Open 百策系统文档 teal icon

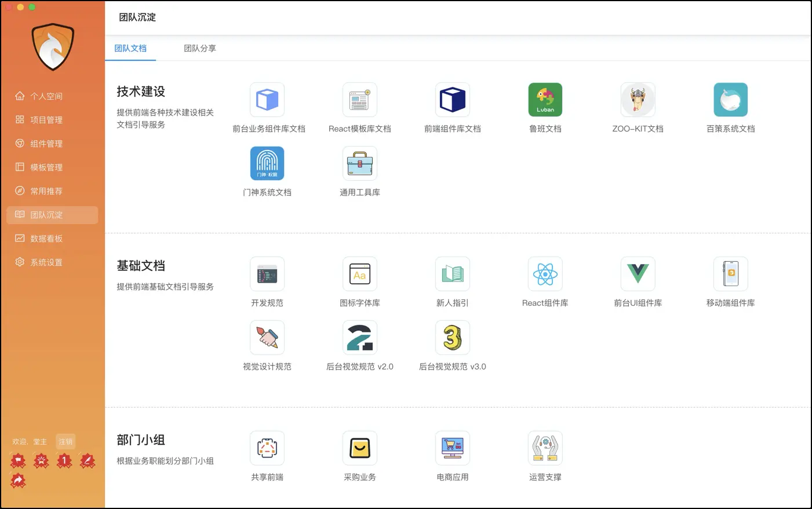click(x=731, y=100)
